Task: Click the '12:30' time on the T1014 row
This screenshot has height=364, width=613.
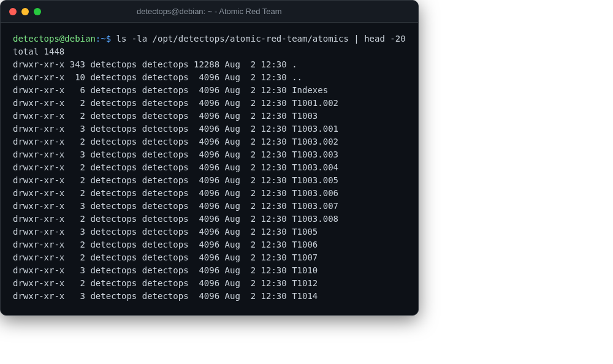Action: pos(273,297)
